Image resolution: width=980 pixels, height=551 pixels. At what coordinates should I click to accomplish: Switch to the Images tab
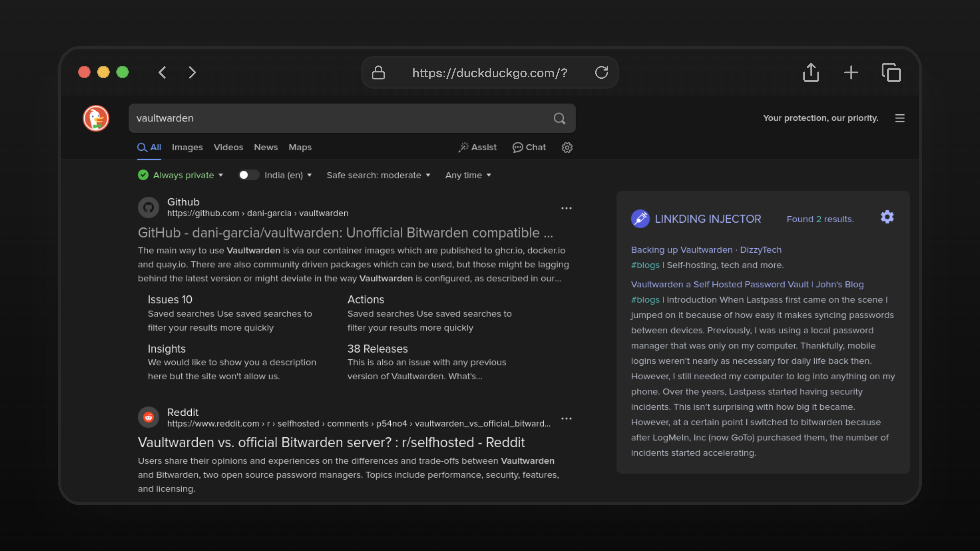pos(187,147)
